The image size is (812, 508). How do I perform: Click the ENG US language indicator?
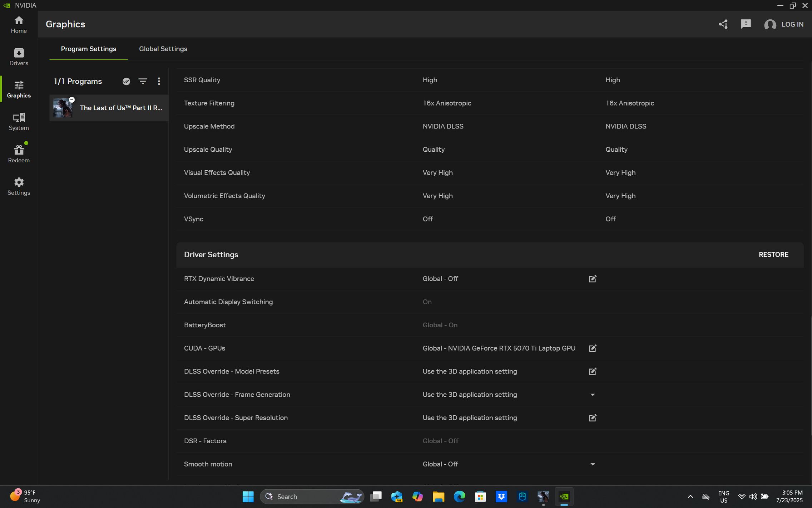click(723, 497)
